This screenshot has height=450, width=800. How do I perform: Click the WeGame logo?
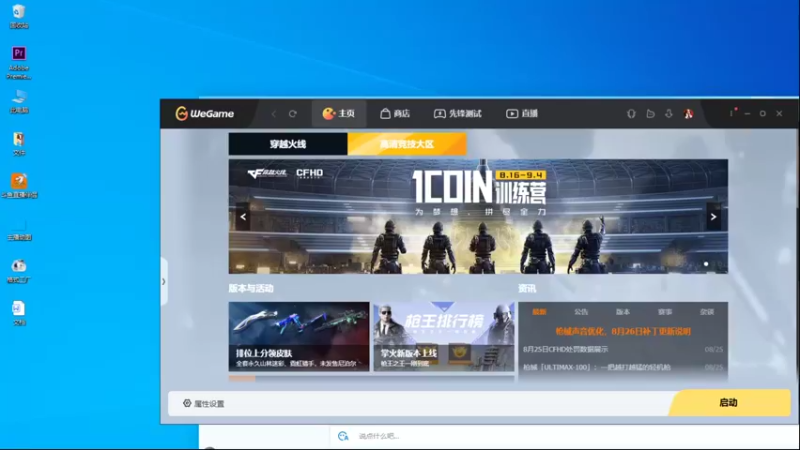tap(205, 113)
